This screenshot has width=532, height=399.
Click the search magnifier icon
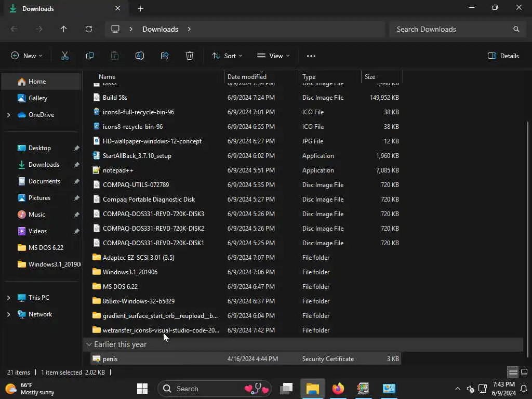tap(516, 29)
